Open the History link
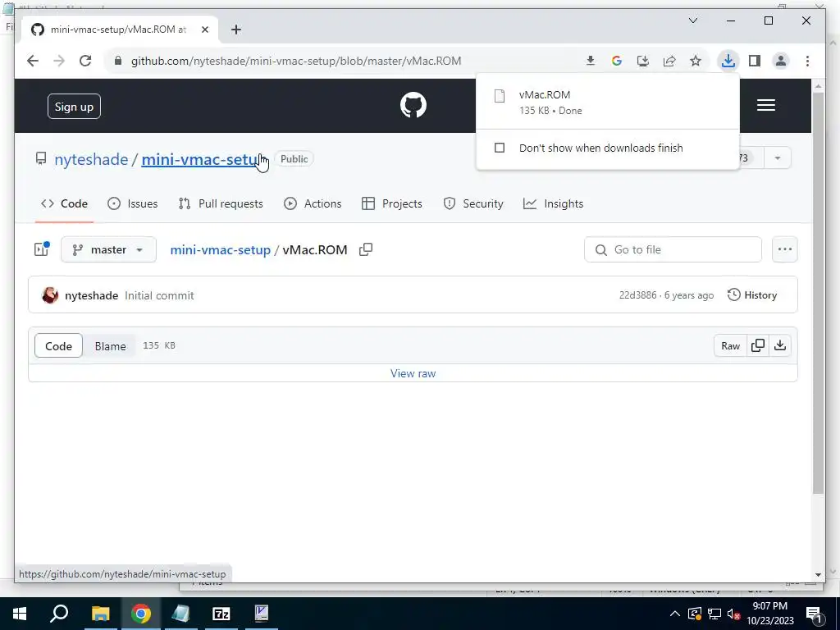840x630 pixels. coord(752,295)
